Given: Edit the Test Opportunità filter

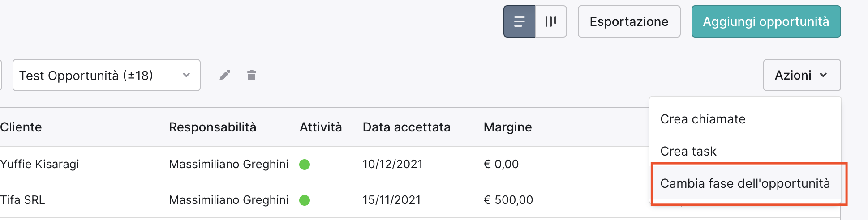Looking at the screenshot, I should click(x=225, y=75).
